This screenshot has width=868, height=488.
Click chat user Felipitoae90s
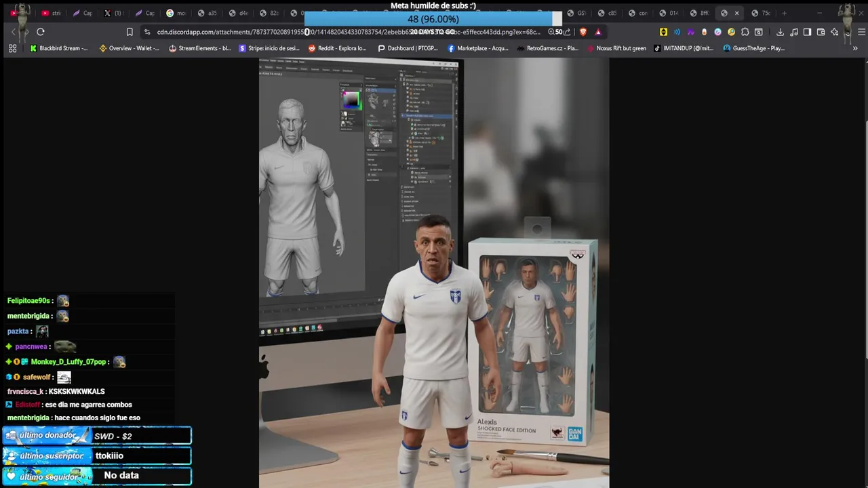pyautogui.click(x=28, y=300)
